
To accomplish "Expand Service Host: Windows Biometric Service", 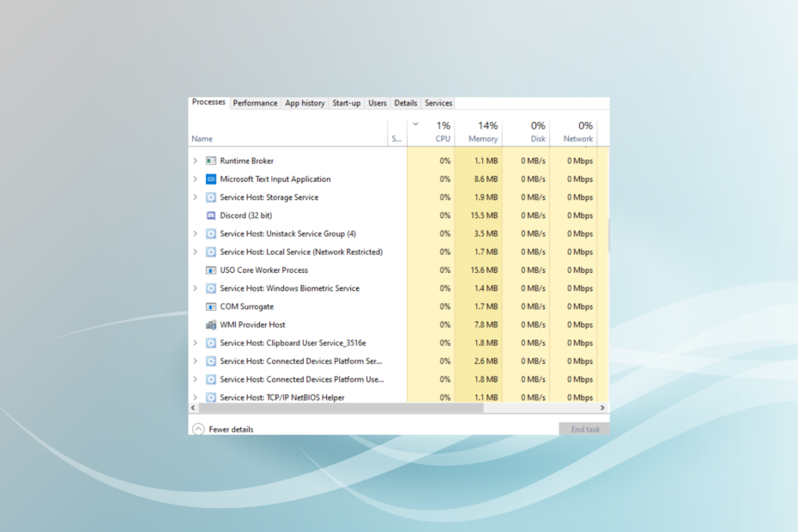I will click(195, 288).
